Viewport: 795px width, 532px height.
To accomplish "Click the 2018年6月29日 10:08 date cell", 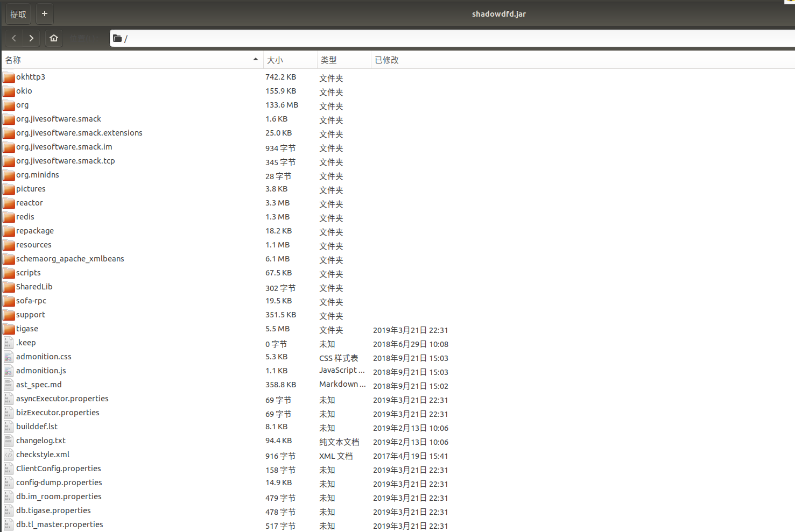I will [411, 344].
